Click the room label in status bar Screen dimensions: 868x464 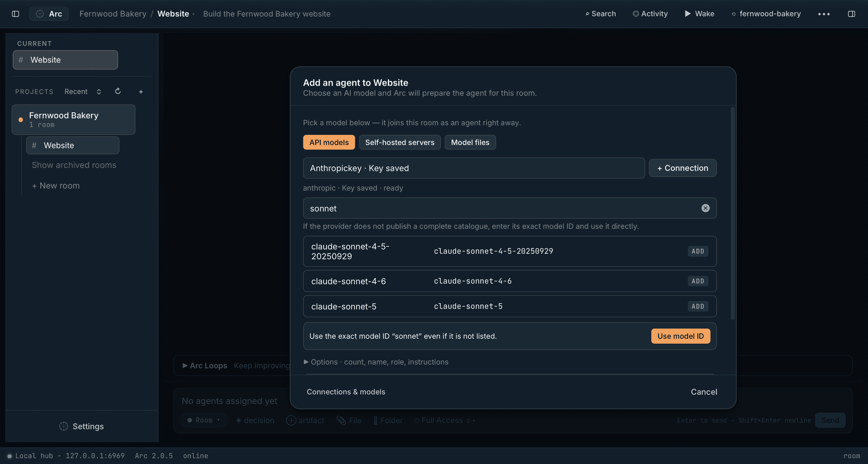click(x=852, y=456)
